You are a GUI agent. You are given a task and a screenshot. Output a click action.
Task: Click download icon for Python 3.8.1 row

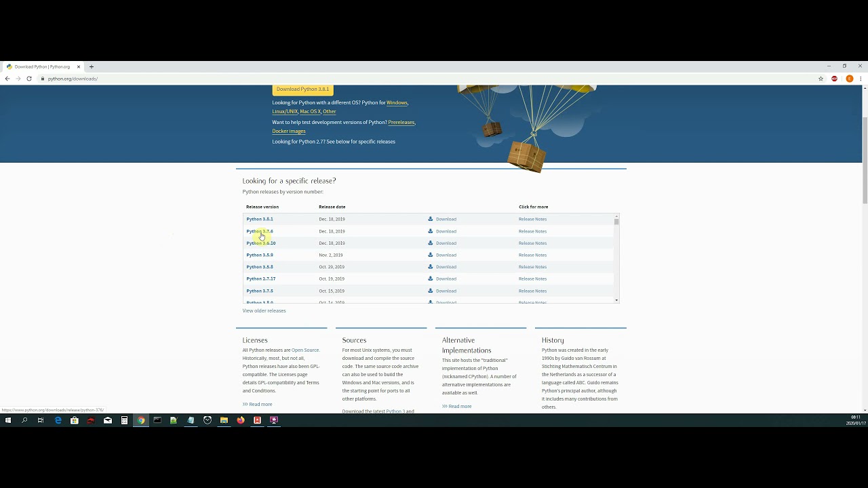click(x=431, y=219)
